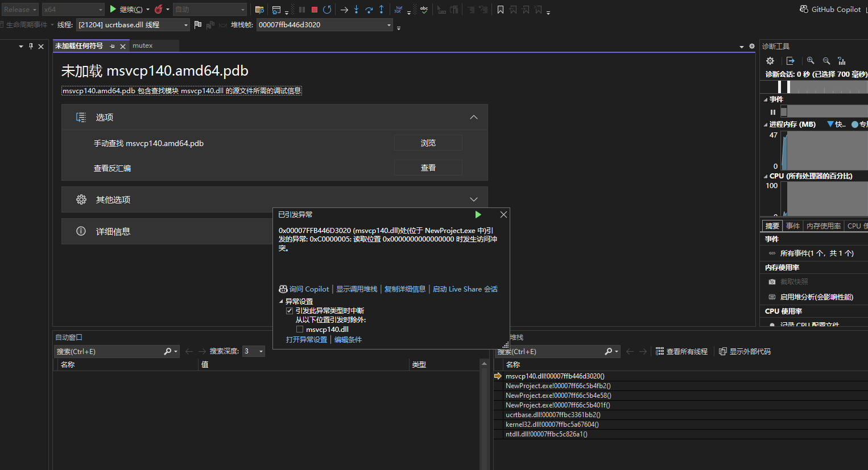This screenshot has height=470, width=868.
Task: Click the '复制详细信息' link
Action: click(x=405, y=289)
